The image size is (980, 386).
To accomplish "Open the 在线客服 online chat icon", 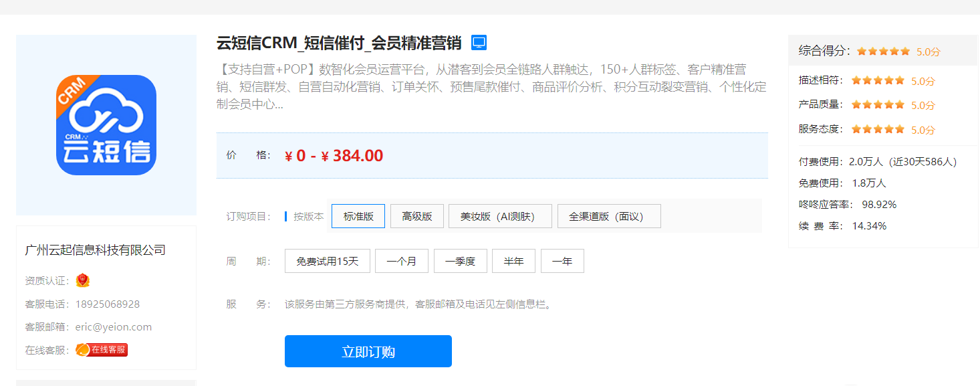I will click(x=102, y=349).
